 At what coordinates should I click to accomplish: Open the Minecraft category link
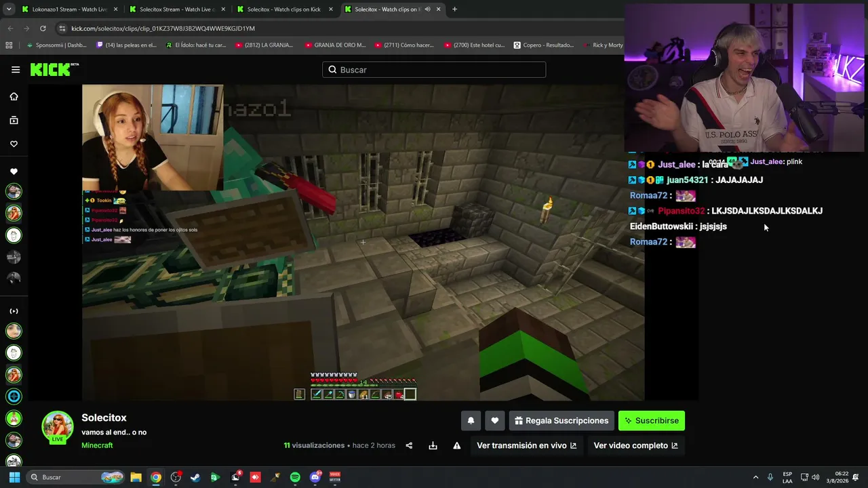(x=97, y=445)
